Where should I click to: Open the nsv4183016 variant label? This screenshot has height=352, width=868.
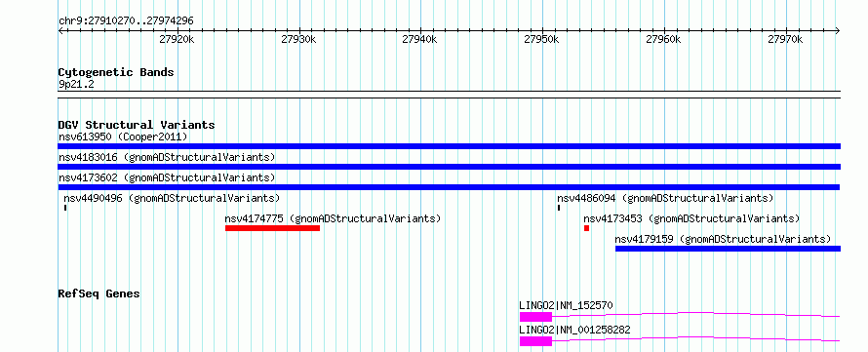coord(167,157)
